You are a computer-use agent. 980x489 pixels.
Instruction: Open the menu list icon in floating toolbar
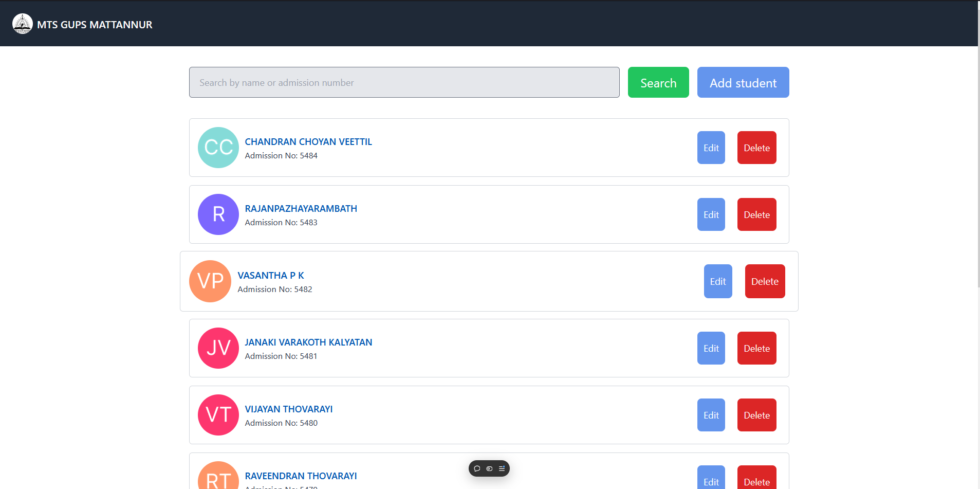502,468
